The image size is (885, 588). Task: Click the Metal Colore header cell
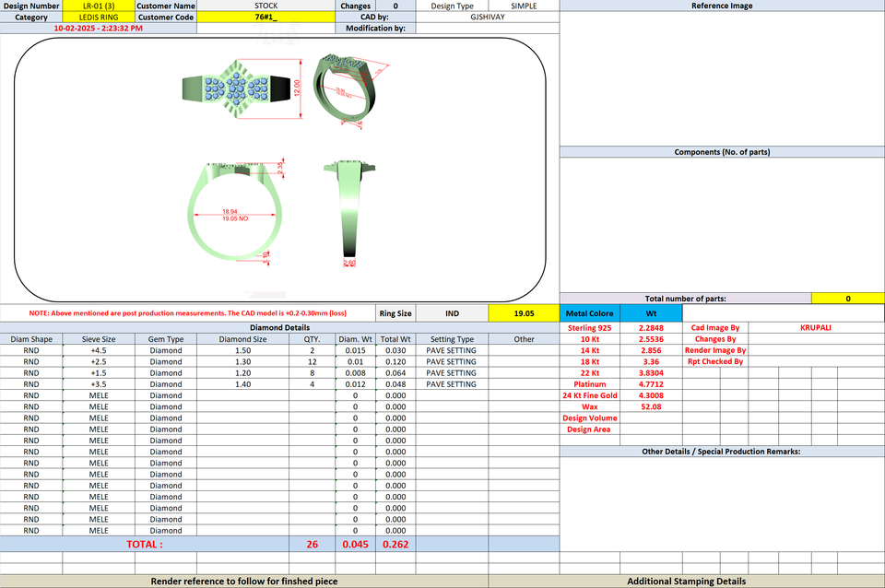(x=590, y=313)
